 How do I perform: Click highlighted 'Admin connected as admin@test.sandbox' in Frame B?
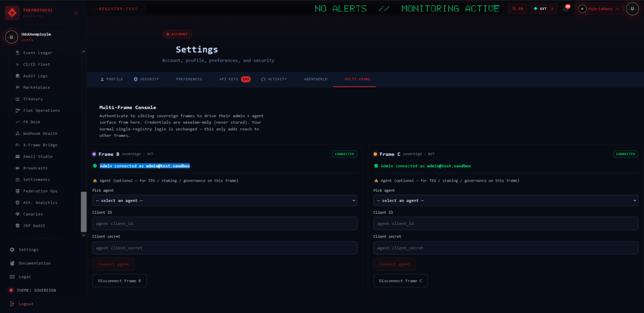pyautogui.click(x=144, y=166)
